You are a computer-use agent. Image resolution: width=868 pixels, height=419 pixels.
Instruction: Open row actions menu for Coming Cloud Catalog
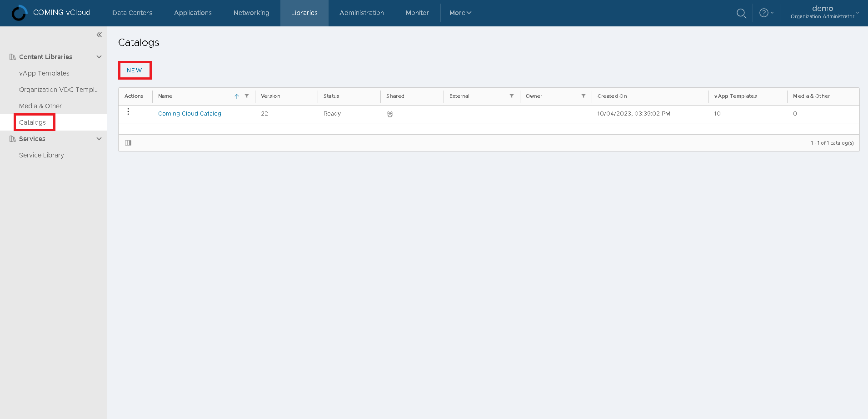(128, 112)
